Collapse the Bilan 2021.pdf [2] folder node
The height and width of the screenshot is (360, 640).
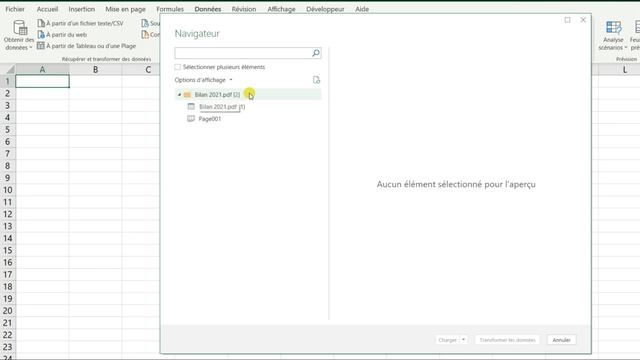tap(179, 95)
